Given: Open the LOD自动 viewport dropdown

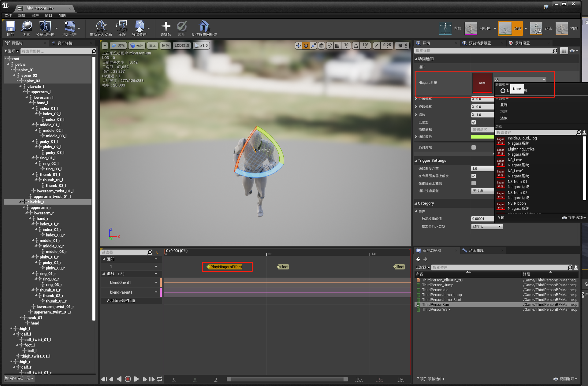Looking at the screenshot, I should click(x=182, y=46).
